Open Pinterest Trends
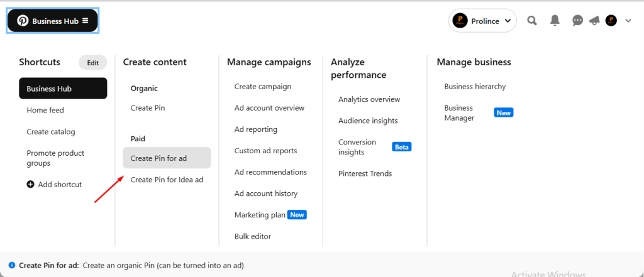644x277 pixels. coord(365,173)
